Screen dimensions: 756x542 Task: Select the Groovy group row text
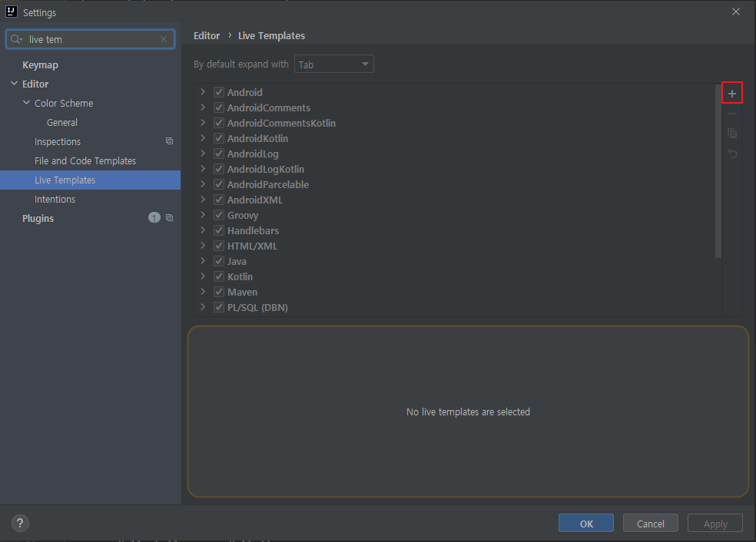click(243, 216)
